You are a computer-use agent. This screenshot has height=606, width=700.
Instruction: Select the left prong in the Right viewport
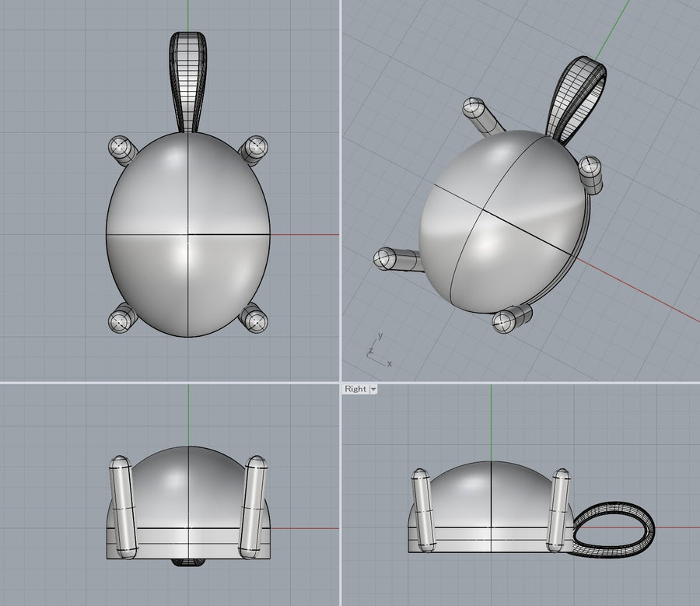[422, 510]
